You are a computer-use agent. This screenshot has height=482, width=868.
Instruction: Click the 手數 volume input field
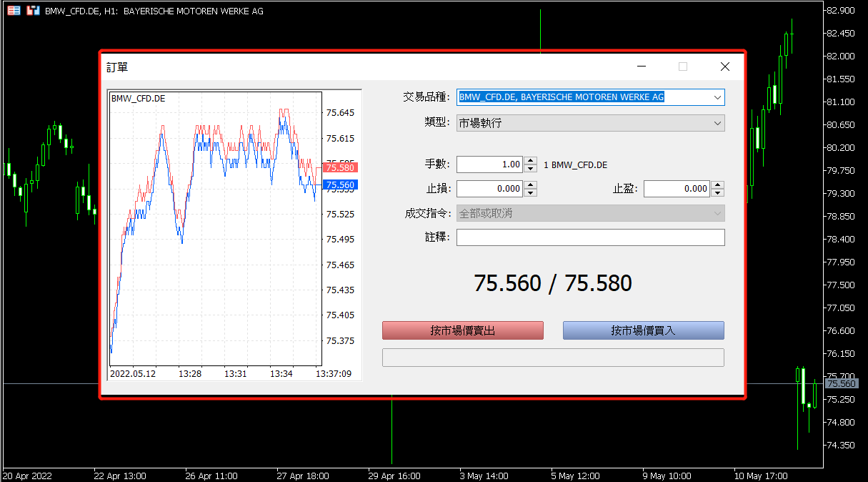[x=489, y=164]
